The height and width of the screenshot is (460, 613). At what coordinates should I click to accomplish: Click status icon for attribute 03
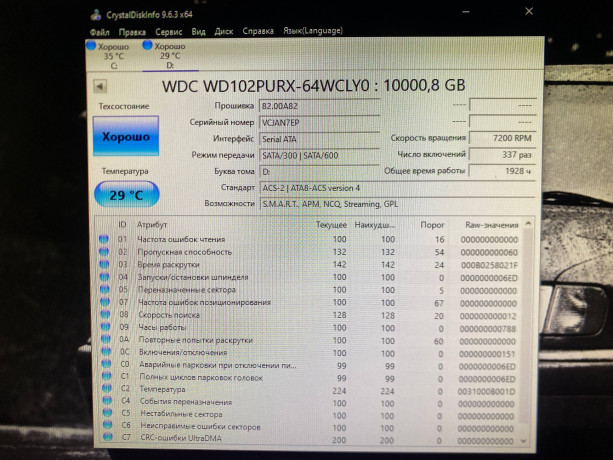coord(104,264)
